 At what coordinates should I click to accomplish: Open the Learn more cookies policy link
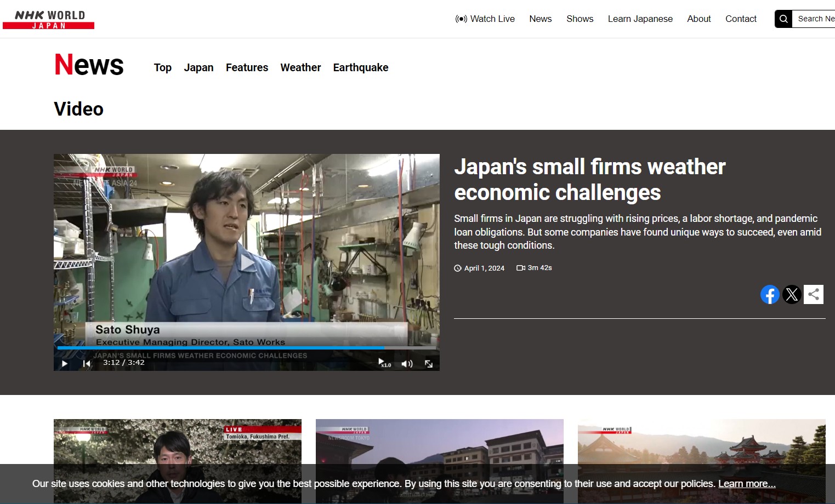coord(746,484)
